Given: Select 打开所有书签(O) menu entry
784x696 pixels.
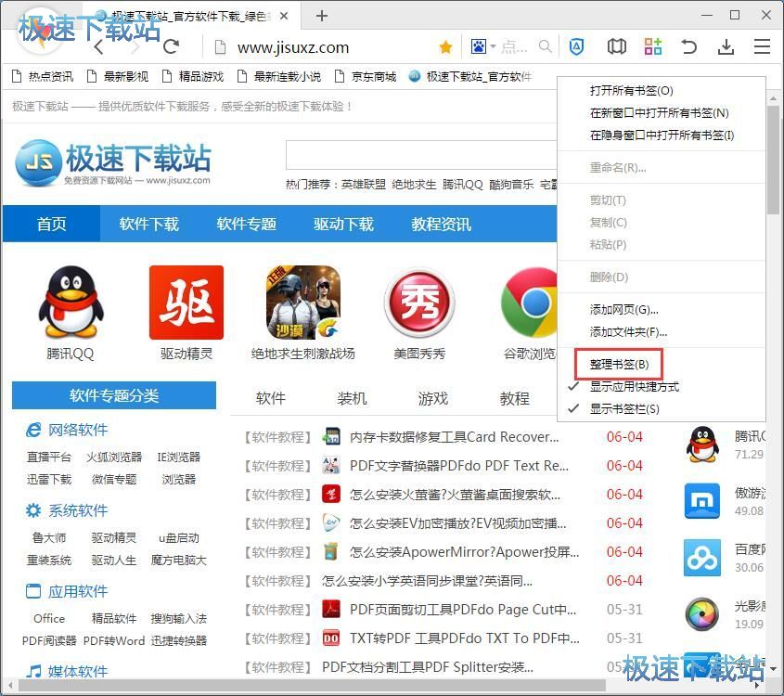Looking at the screenshot, I should click(661, 91).
